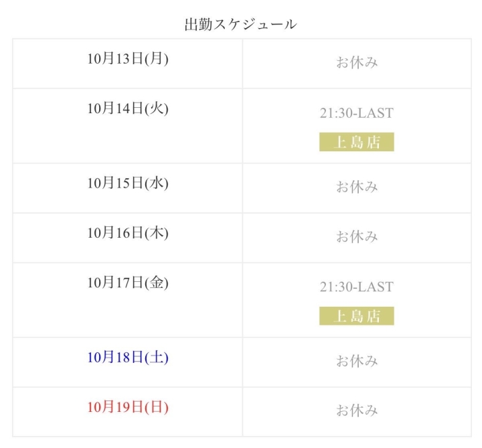Click お休み status for October 15
The image size is (482, 448).
click(357, 187)
